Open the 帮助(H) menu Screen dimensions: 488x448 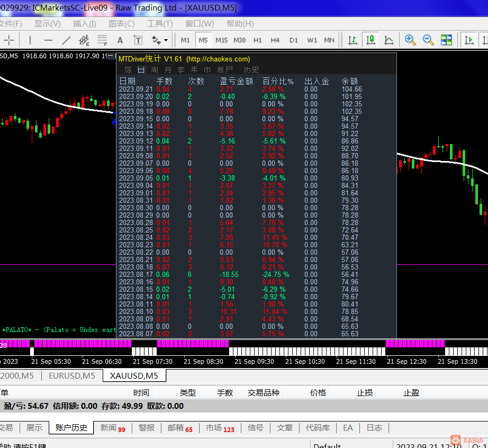click(240, 24)
